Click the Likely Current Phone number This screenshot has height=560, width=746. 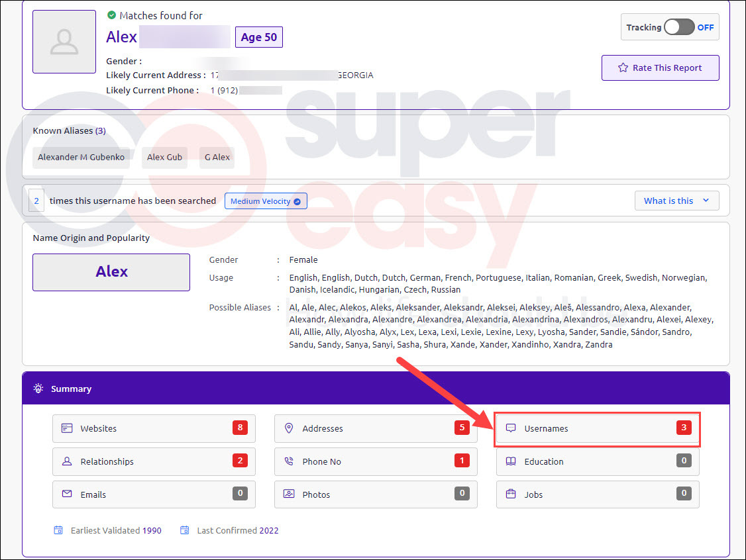pyautogui.click(x=246, y=90)
